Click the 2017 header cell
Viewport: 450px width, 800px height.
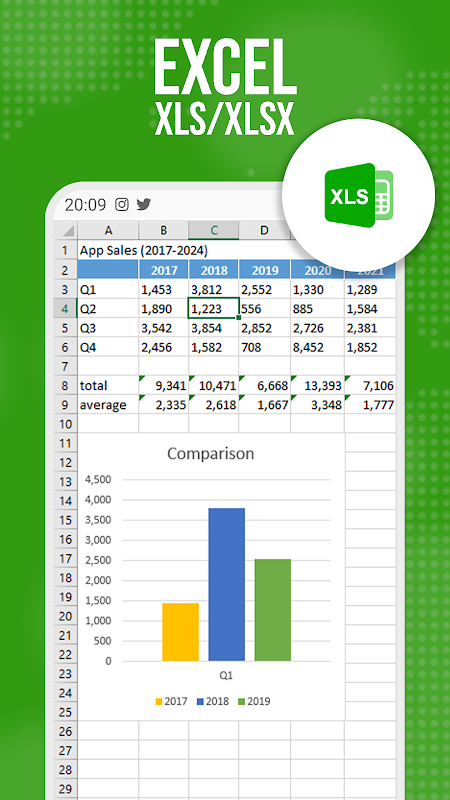(163, 270)
